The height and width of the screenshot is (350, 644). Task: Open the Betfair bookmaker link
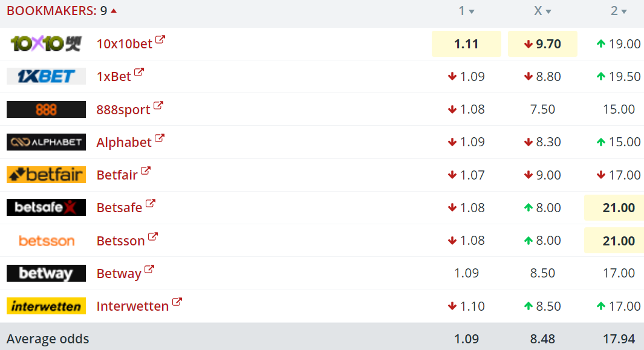(x=117, y=175)
